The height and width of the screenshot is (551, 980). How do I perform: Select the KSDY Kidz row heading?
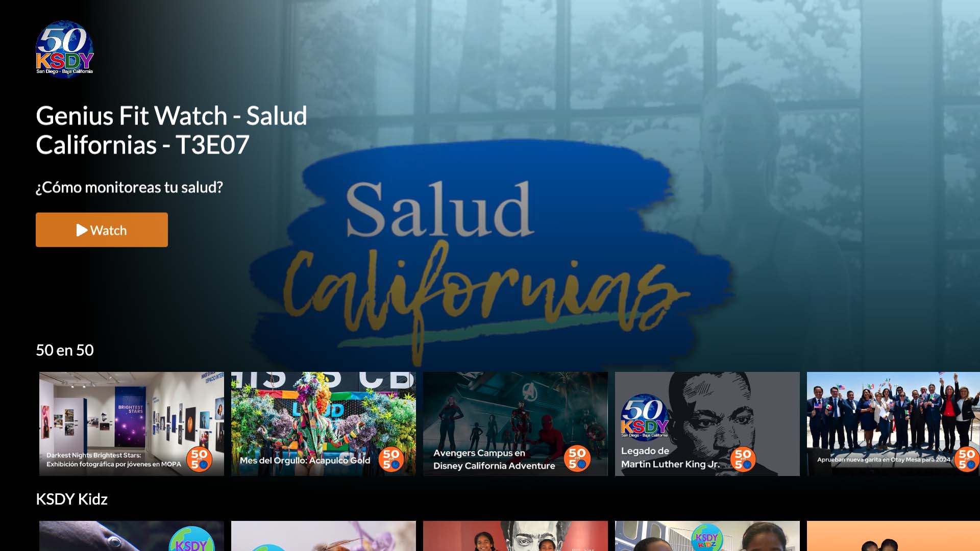point(71,499)
